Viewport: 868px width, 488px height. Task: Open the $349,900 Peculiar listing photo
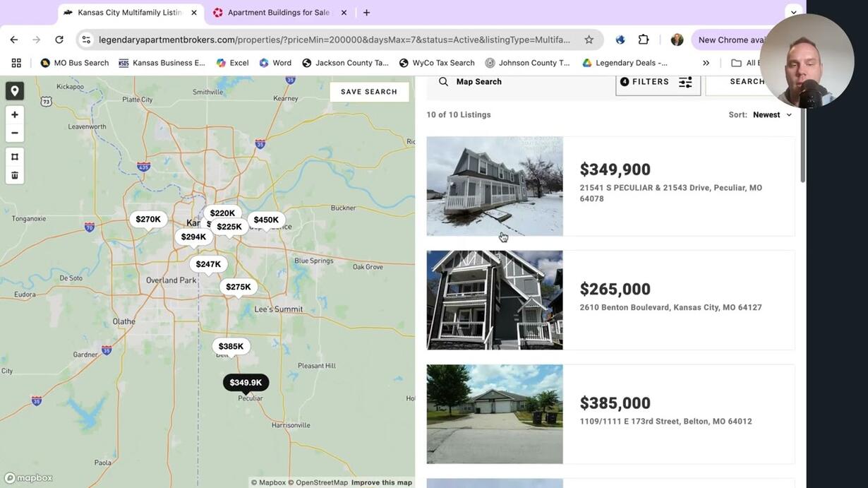pos(495,186)
